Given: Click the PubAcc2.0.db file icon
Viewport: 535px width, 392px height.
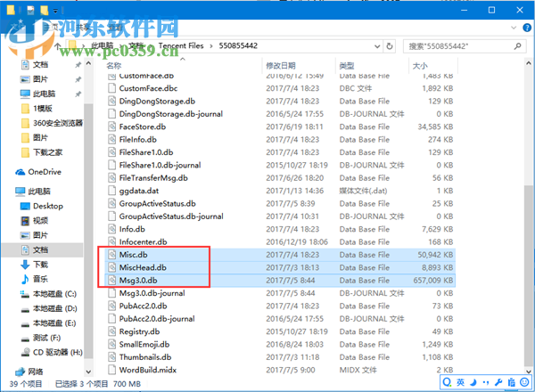Looking at the screenshot, I should (111, 306).
